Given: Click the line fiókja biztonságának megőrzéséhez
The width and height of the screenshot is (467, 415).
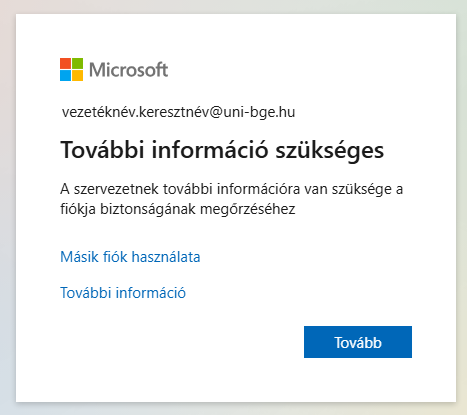Looking at the screenshot, I should click(178, 209).
